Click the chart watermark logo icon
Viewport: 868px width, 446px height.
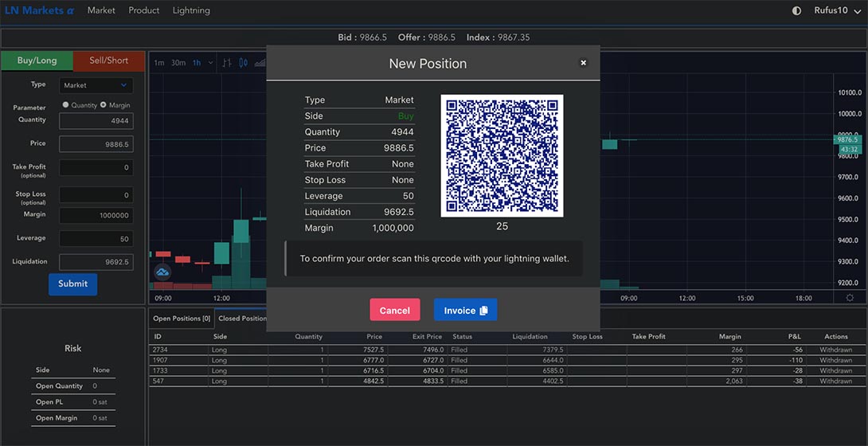[162, 272]
